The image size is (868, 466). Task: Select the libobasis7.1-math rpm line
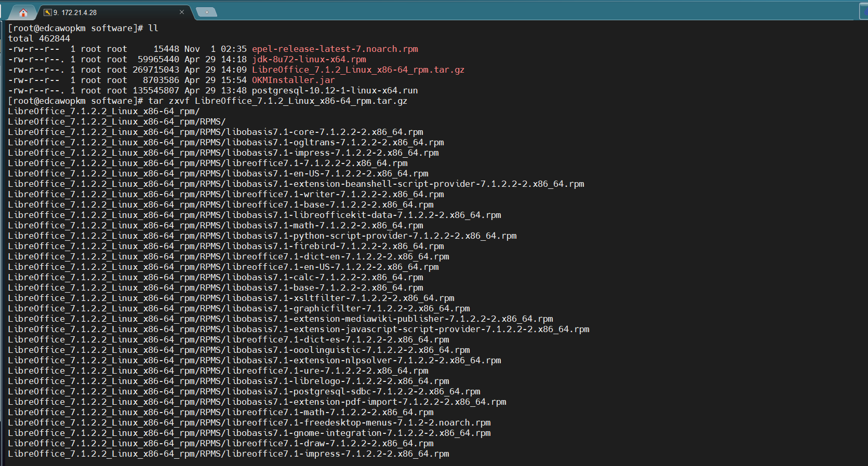pyautogui.click(x=216, y=225)
